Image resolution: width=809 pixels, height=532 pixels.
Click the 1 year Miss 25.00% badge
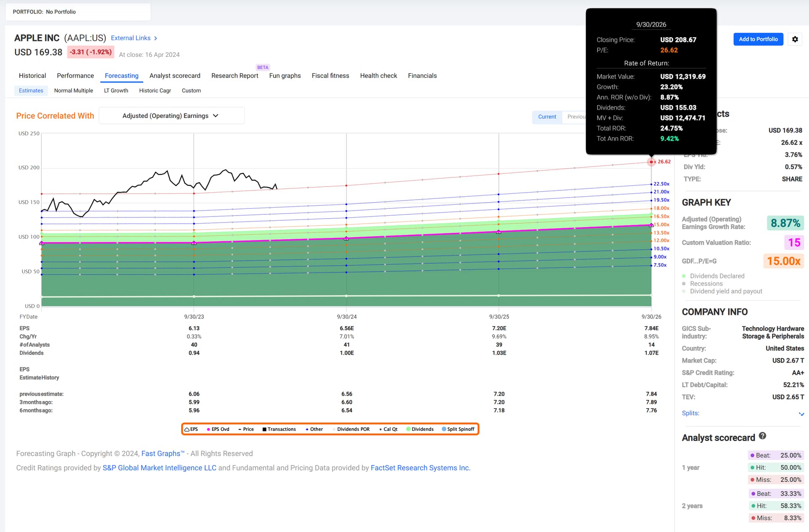click(x=776, y=480)
